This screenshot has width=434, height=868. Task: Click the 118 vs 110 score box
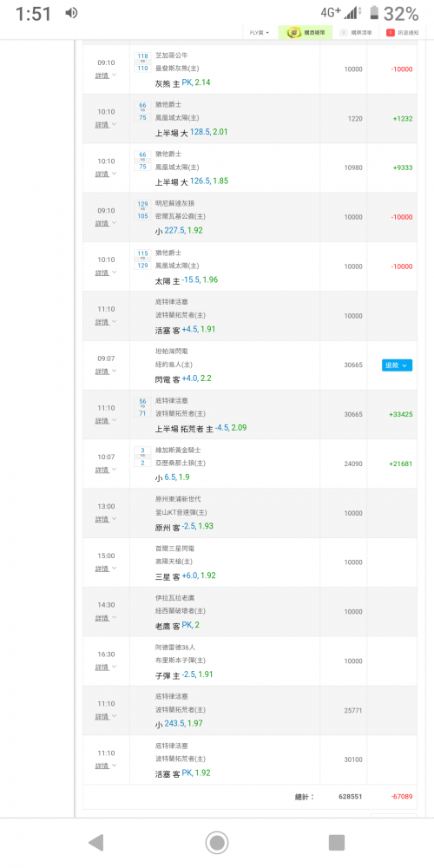pos(142,62)
